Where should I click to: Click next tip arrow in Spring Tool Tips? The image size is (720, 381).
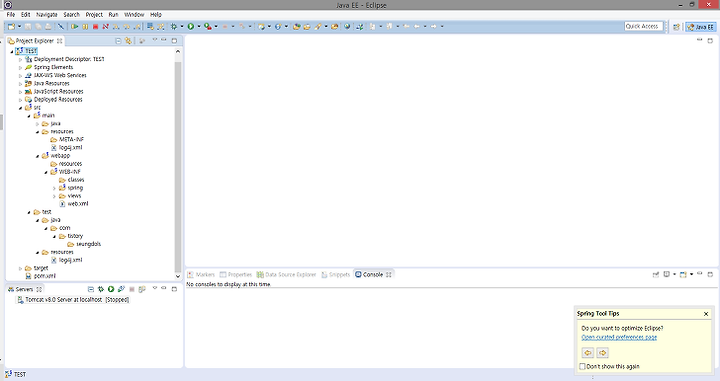pyautogui.click(x=602, y=353)
